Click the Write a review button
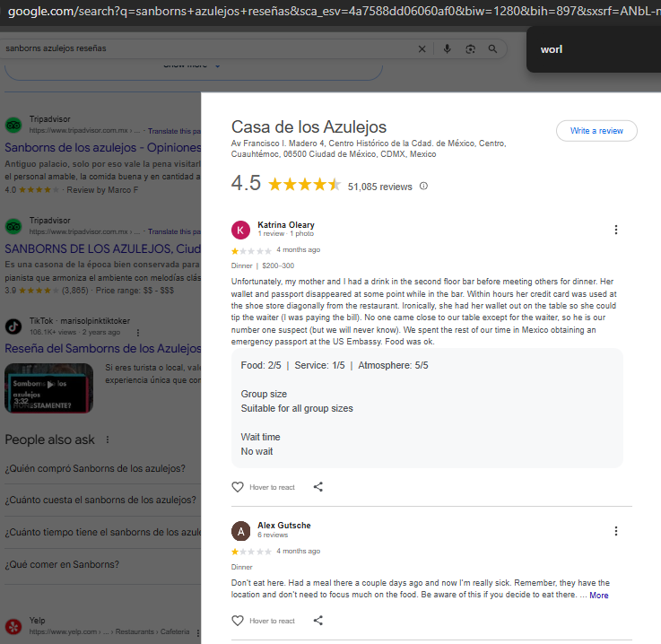Image resolution: width=661 pixels, height=644 pixels. tap(596, 131)
